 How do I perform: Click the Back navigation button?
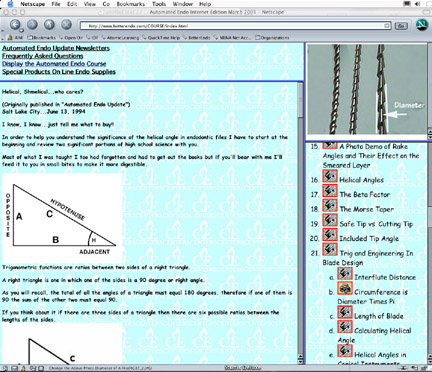pyautogui.click(x=15, y=25)
